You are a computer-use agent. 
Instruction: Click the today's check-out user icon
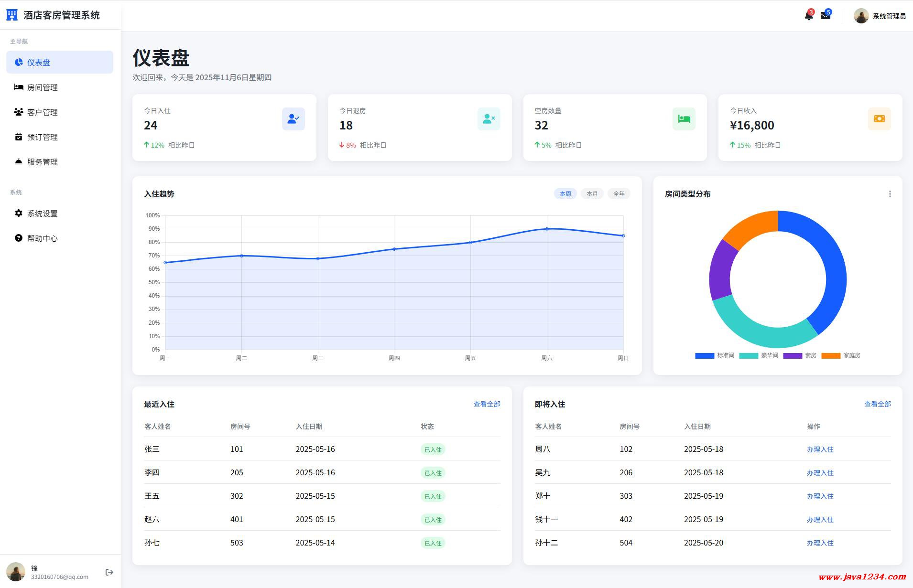489,119
